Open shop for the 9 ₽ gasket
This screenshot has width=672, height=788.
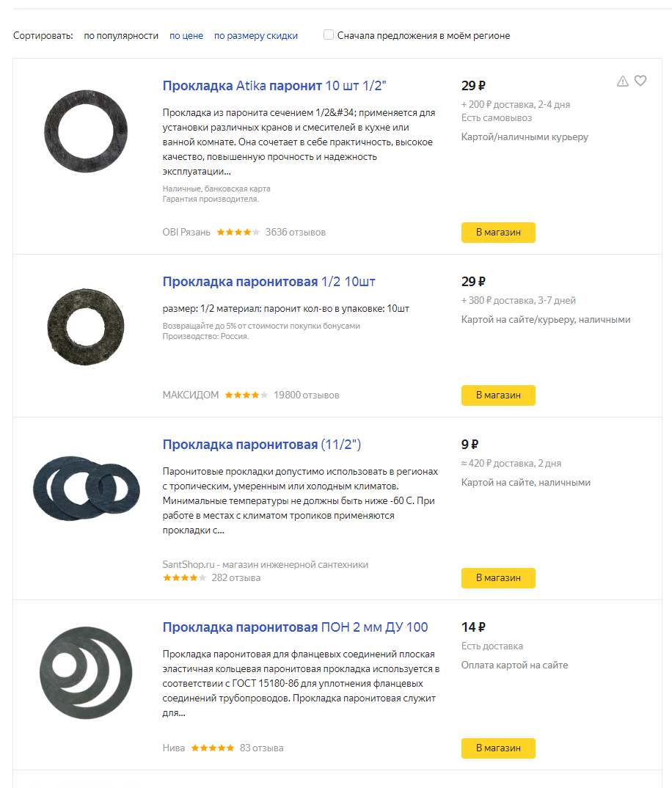(498, 578)
